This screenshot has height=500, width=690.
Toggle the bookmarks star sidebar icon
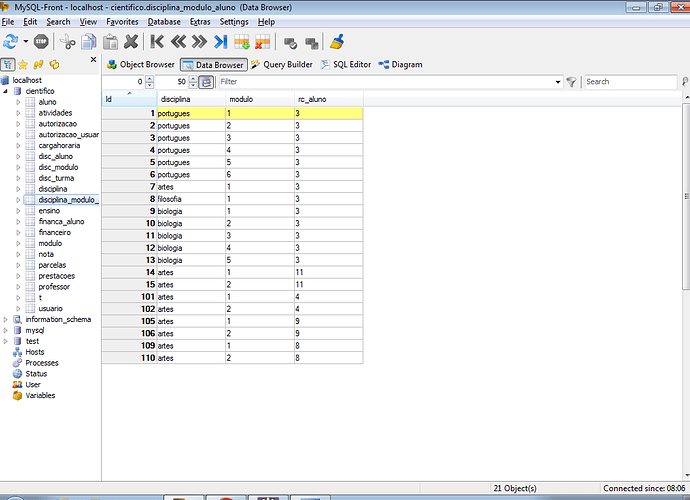(23, 65)
